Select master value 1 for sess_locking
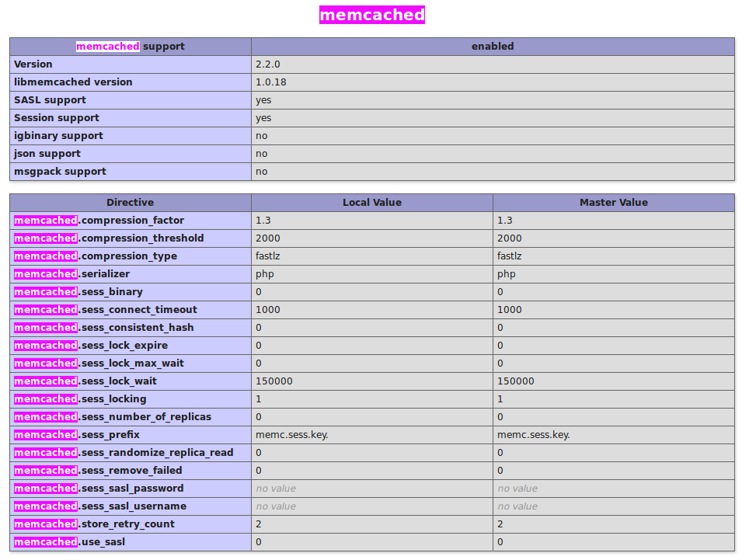The width and height of the screenshot is (756, 560). [x=500, y=398]
